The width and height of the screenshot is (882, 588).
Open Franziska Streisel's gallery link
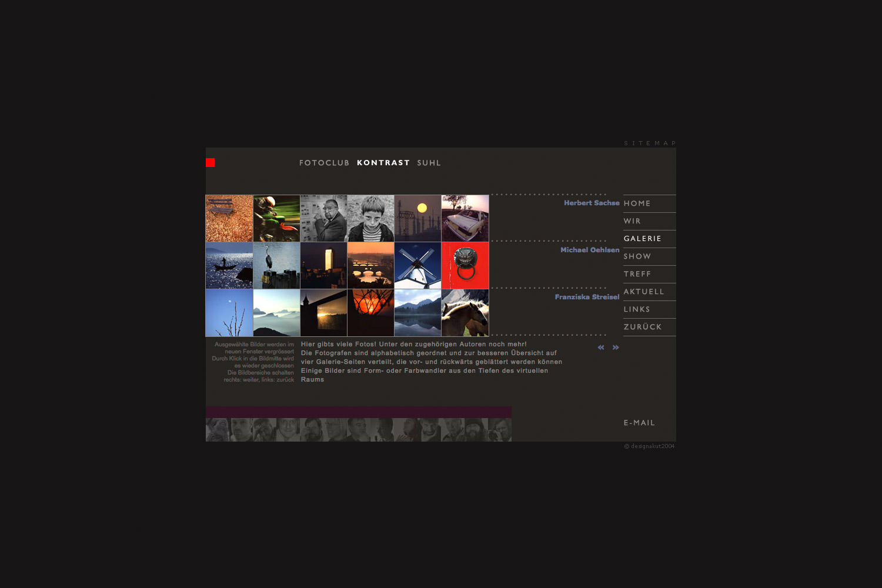click(x=587, y=297)
